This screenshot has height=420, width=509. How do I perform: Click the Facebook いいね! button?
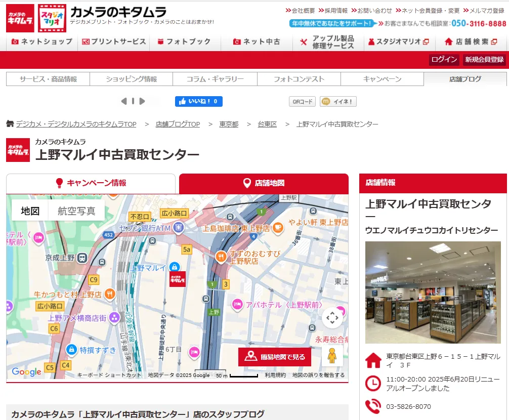click(199, 101)
